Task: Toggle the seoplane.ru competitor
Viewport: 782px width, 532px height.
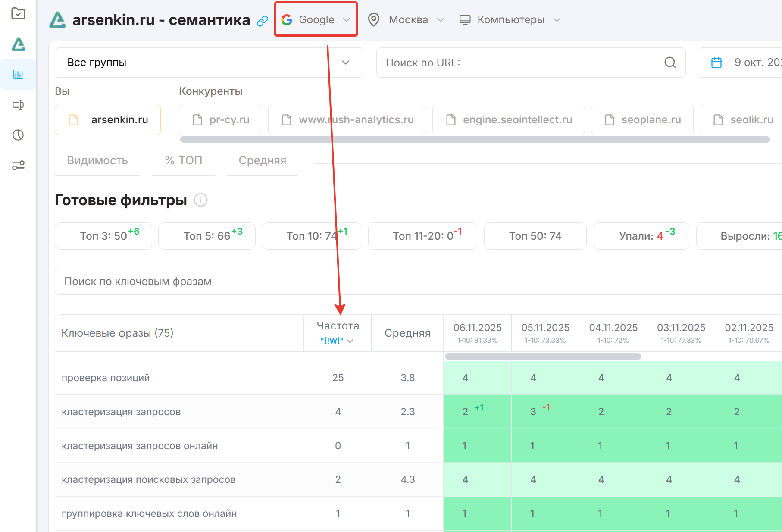Action: (x=642, y=120)
